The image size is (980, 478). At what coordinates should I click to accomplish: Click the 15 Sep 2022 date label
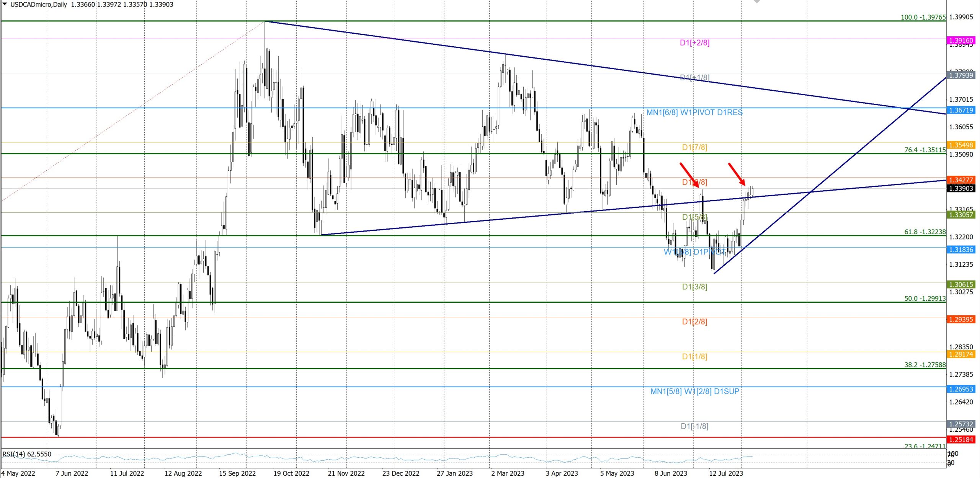[237, 473]
